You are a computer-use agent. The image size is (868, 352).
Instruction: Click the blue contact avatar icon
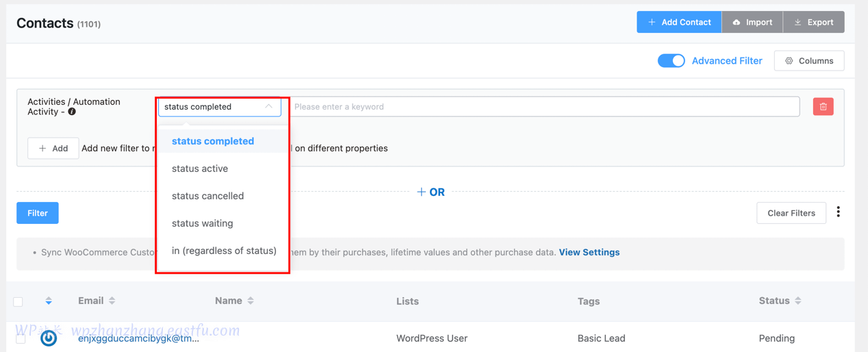coord(49,338)
